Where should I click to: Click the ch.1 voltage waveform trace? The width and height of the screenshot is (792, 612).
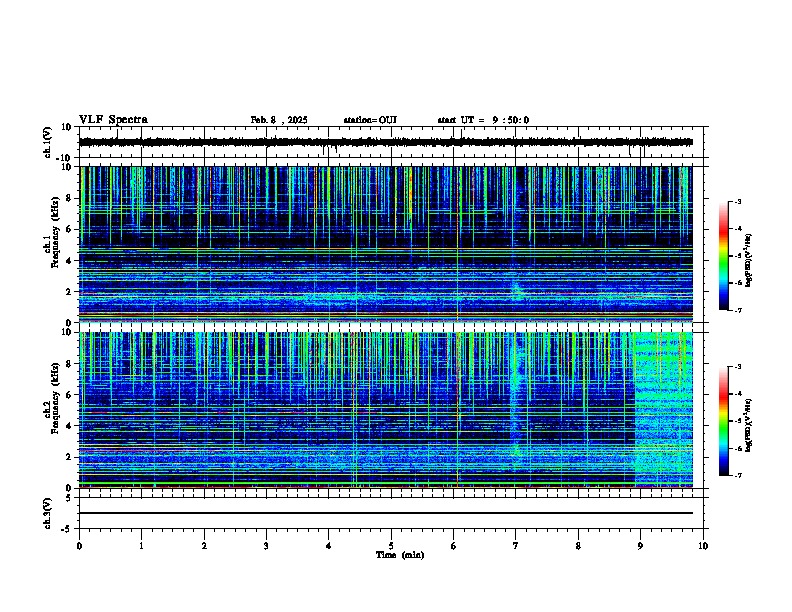[386, 142]
